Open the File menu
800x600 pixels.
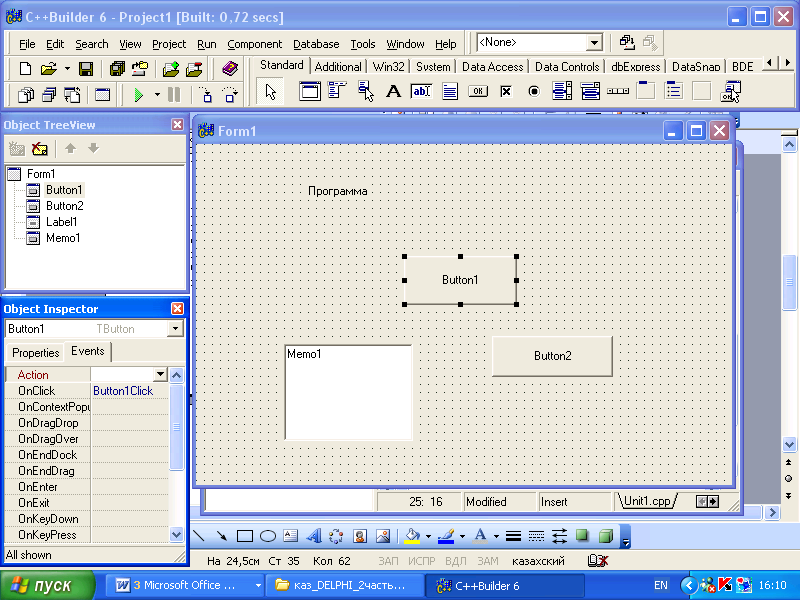click(x=27, y=44)
